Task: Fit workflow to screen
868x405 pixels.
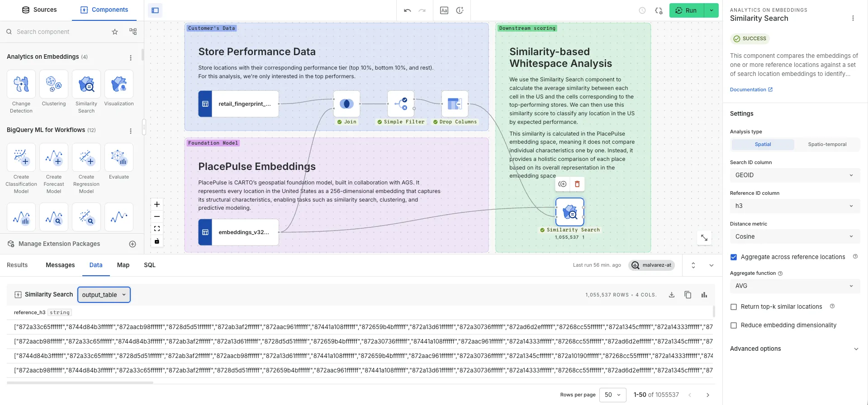Action: [157, 229]
